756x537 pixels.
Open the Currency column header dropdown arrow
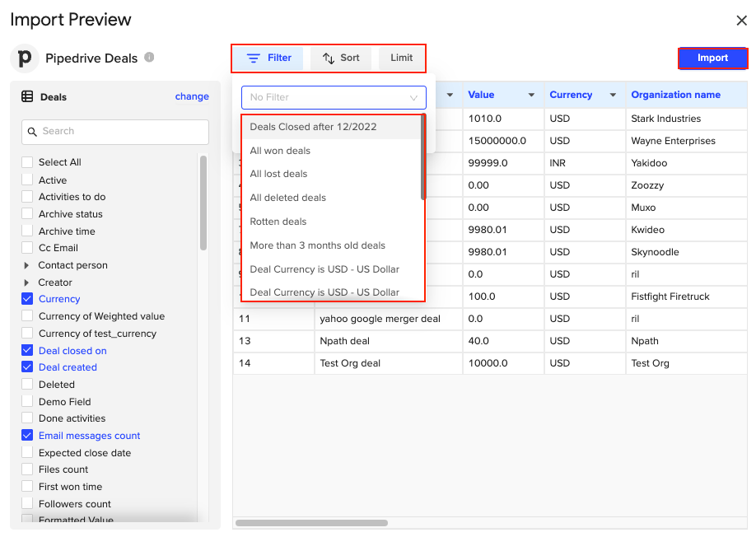613,96
